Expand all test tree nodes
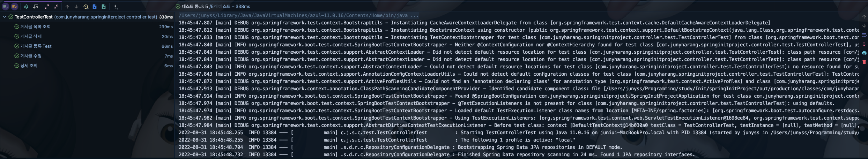 [x=47, y=7]
